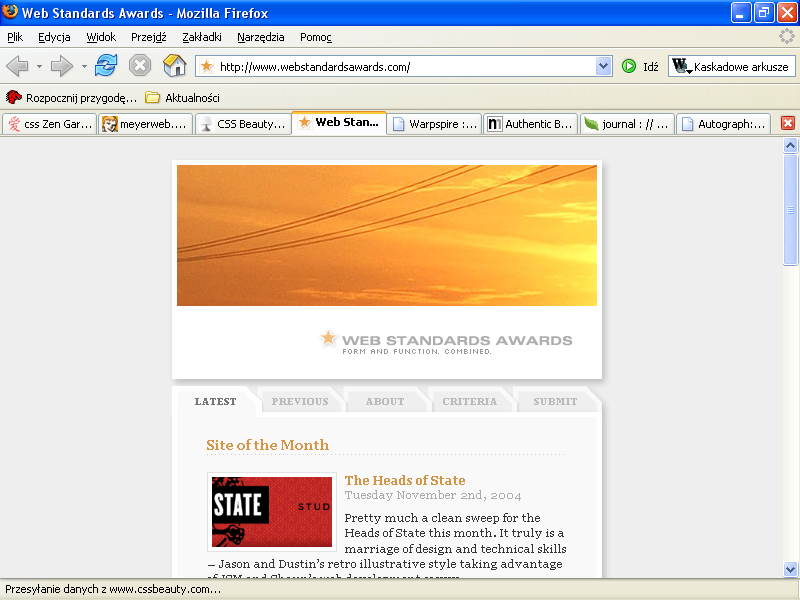Open the Back button history dropdown arrow
The width and height of the screenshot is (800, 600).
39,66
